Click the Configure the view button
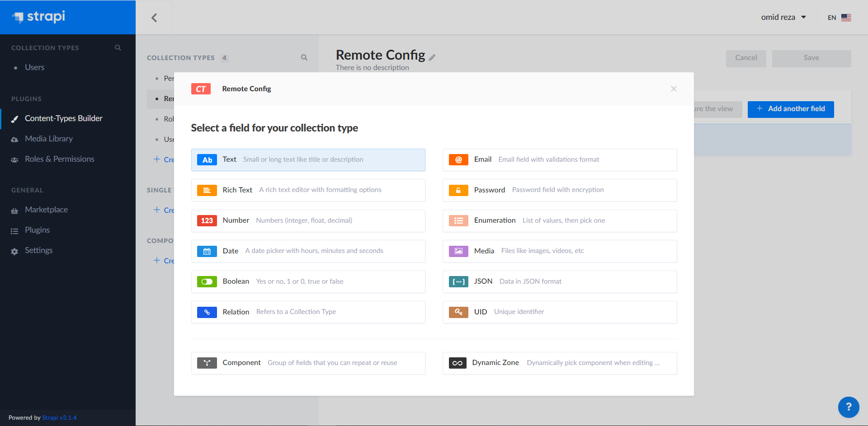Viewport: 868px width, 426px height. [718, 109]
